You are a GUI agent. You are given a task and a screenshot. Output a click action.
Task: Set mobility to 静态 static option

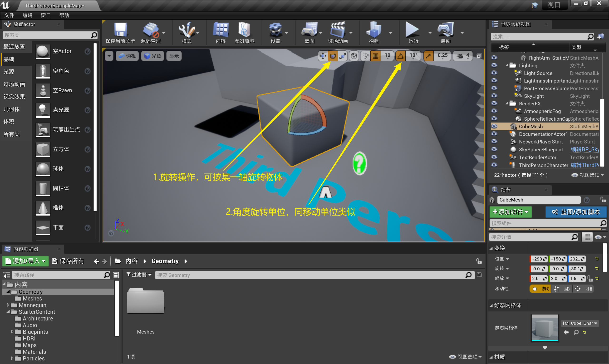[540, 289]
